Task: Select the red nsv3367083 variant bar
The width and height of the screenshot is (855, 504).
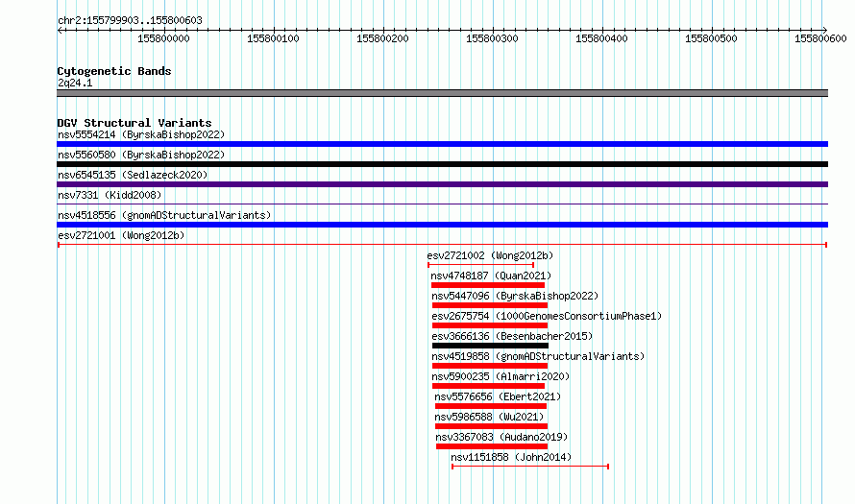Action: (x=492, y=446)
